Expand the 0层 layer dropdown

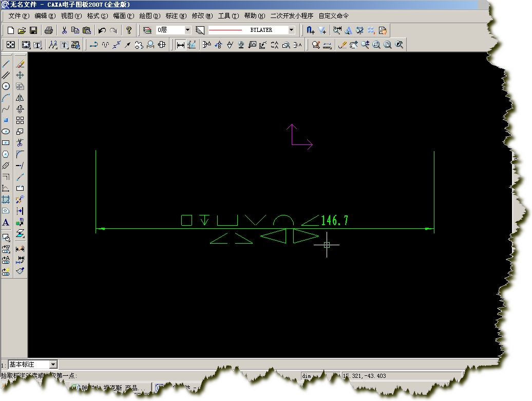coord(187,30)
